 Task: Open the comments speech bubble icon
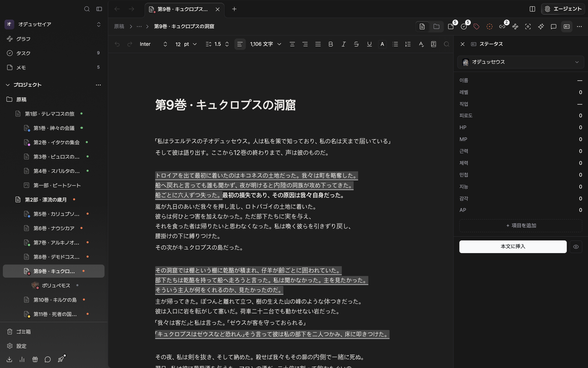tap(554, 27)
